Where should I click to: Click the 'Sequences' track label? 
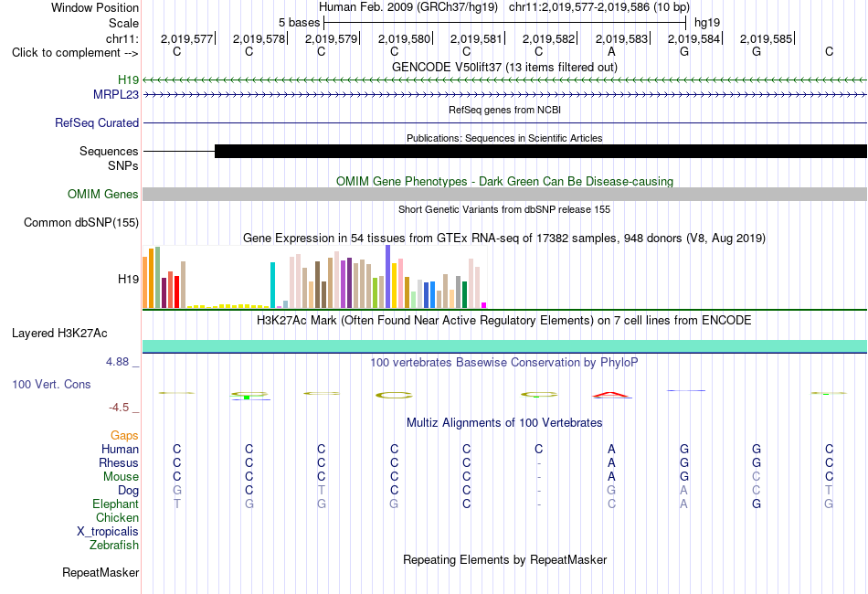pyautogui.click(x=109, y=151)
